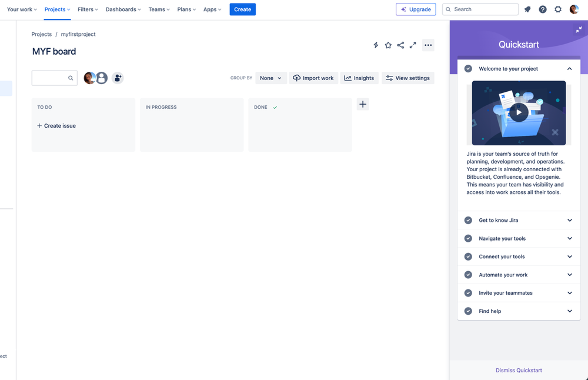588x380 pixels.
Task: Open the Help question mark icon
Action: 543,9
